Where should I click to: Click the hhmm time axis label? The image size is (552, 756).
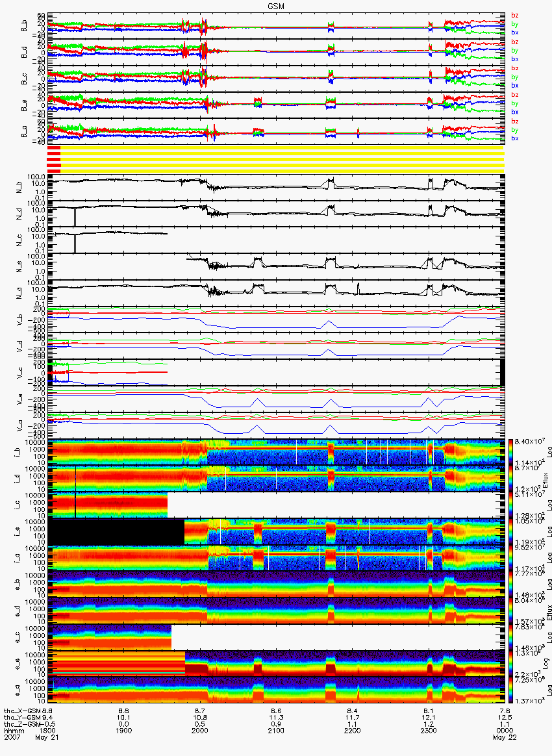tap(14, 731)
